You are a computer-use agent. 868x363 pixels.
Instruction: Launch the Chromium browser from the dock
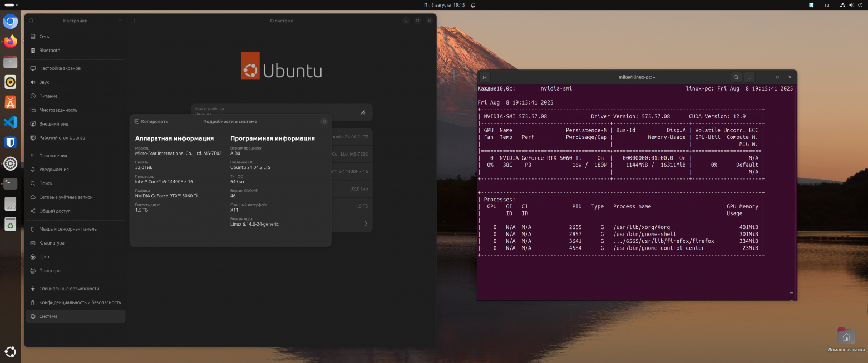pos(11,22)
